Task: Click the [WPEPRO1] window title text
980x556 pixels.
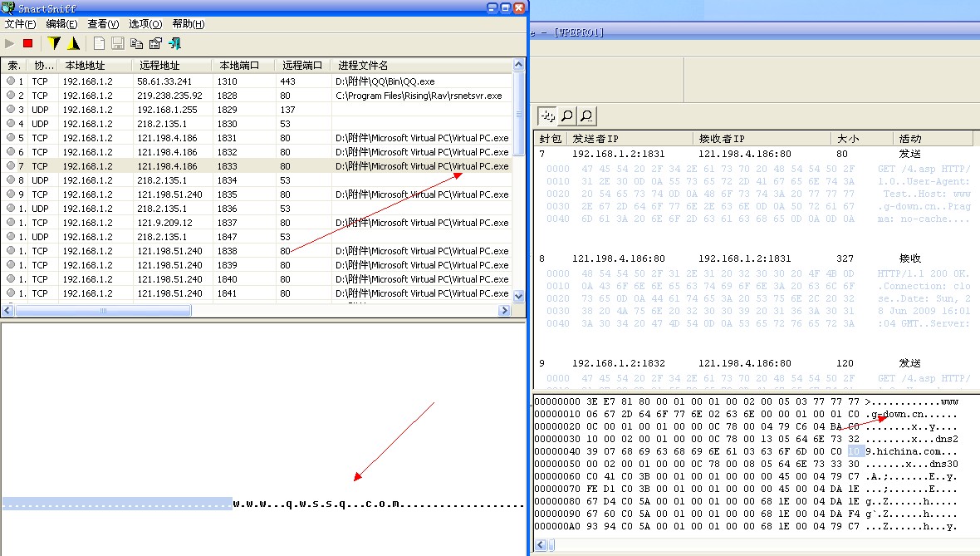Action: tap(579, 32)
